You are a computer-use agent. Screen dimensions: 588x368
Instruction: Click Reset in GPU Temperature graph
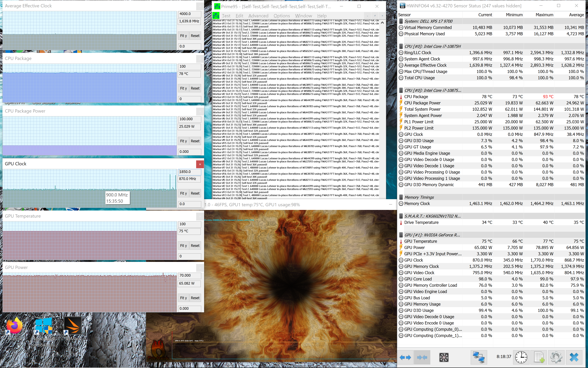pos(195,246)
